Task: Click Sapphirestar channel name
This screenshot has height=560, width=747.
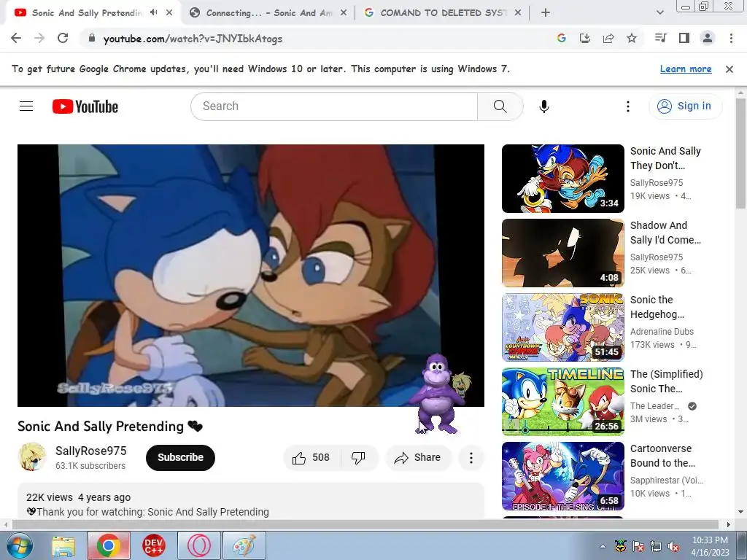Action: coord(667,480)
